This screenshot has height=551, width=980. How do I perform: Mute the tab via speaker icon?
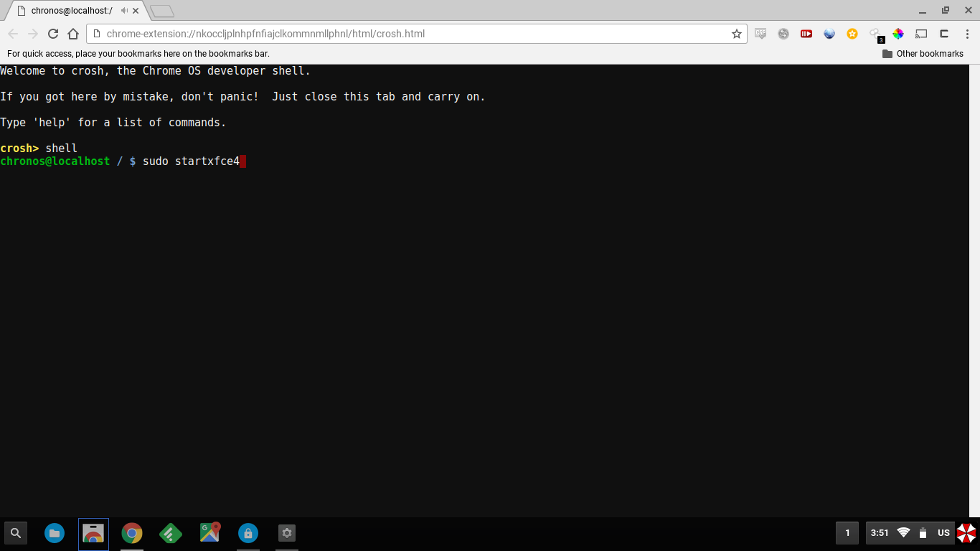(124, 11)
